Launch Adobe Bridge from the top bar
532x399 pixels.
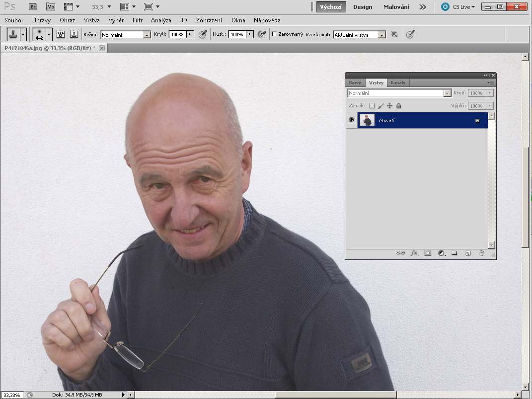33,7
